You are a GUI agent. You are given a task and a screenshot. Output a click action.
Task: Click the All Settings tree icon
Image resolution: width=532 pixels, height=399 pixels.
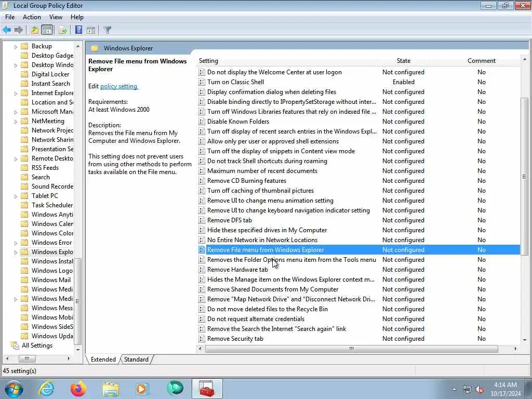point(15,345)
